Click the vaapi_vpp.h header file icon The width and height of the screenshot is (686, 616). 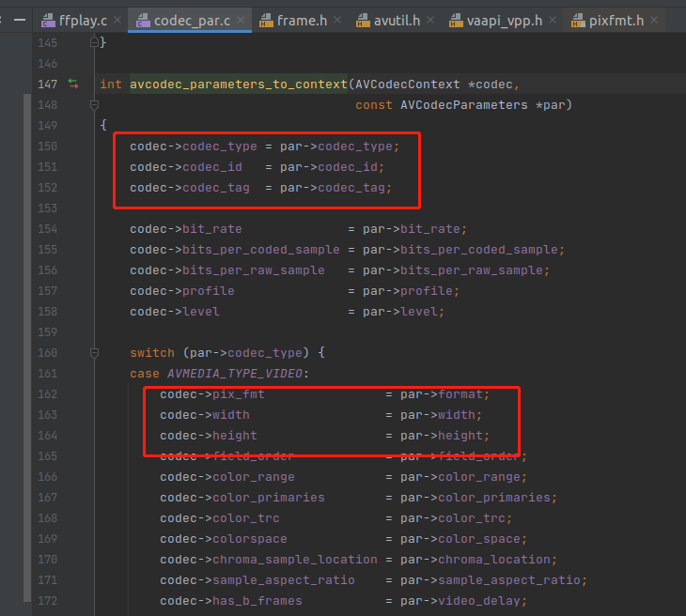456,20
